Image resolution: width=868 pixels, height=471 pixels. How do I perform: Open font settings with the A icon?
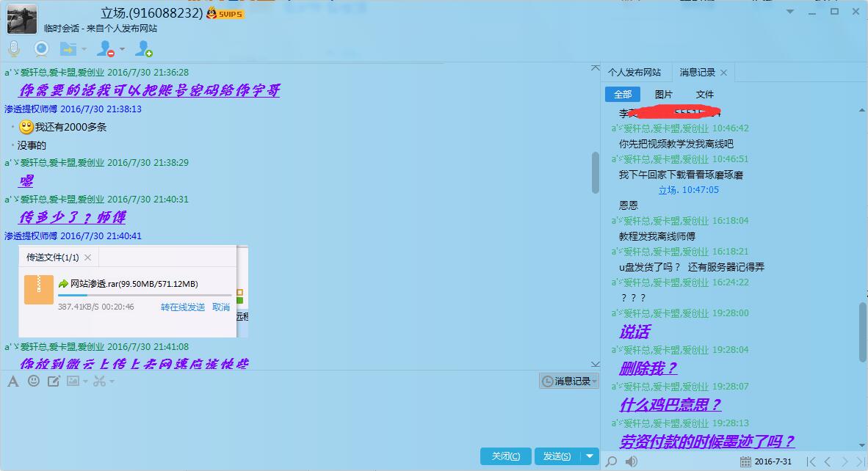(x=13, y=381)
